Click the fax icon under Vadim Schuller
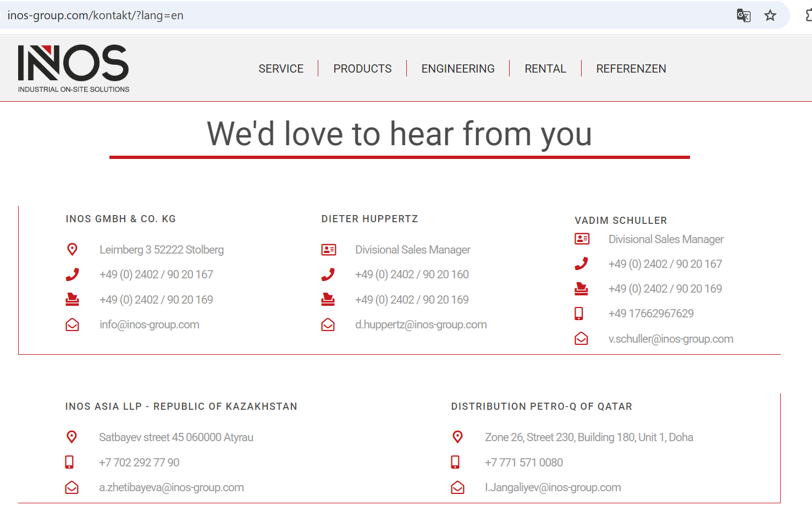Screen dimensions: 812x511 tap(581, 289)
